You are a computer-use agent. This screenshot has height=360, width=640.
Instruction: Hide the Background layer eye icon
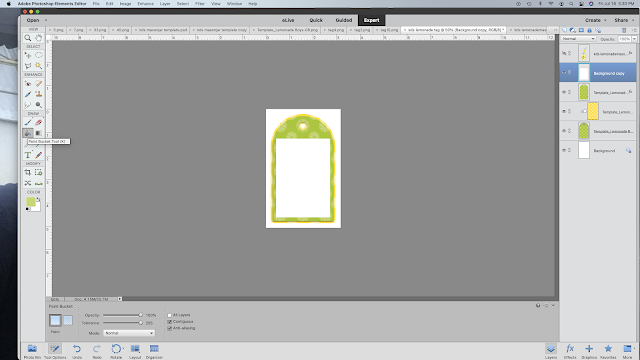pos(564,150)
